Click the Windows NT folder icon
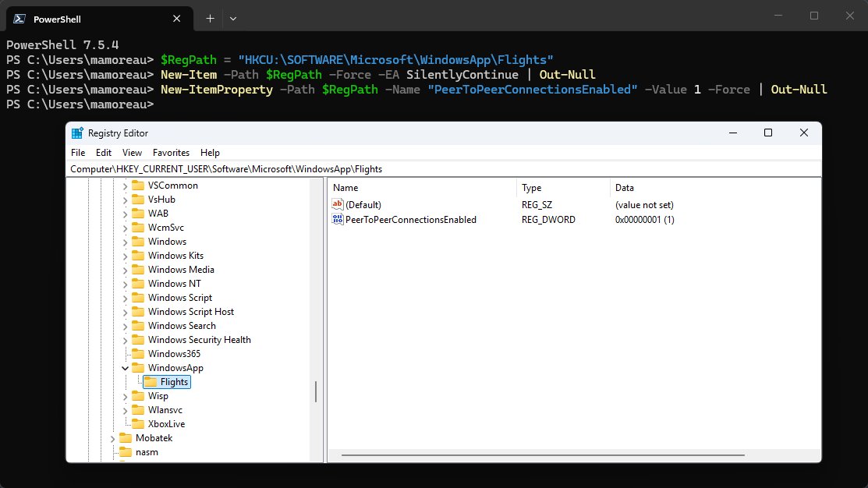The image size is (868, 488). click(138, 284)
